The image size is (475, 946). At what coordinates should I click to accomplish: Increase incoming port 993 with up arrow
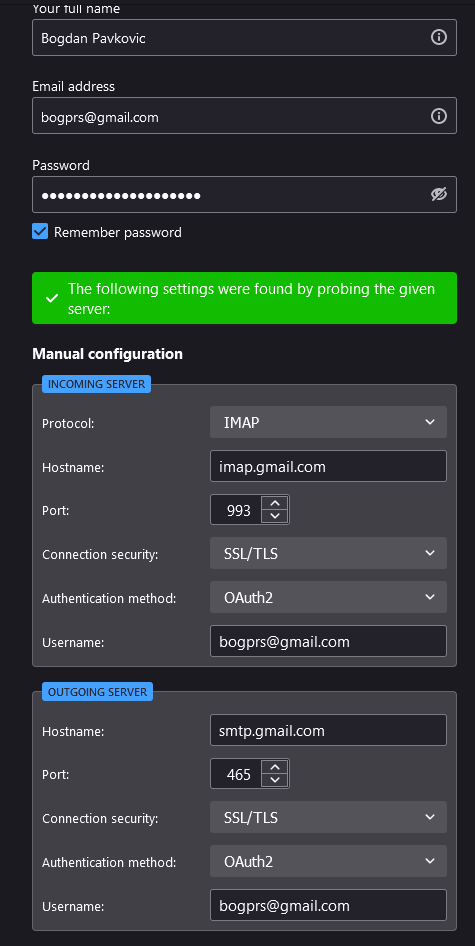point(275,503)
